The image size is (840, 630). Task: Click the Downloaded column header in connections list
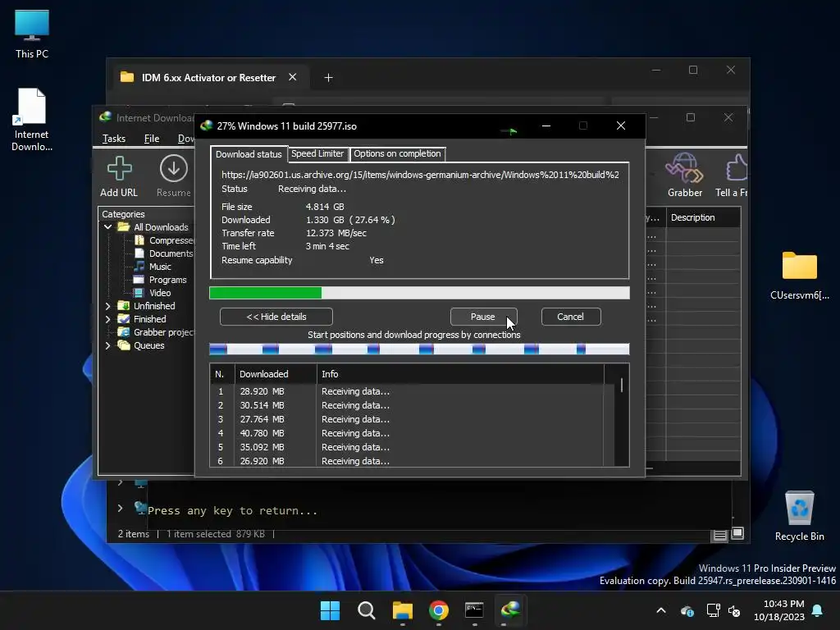pos(276,374)
